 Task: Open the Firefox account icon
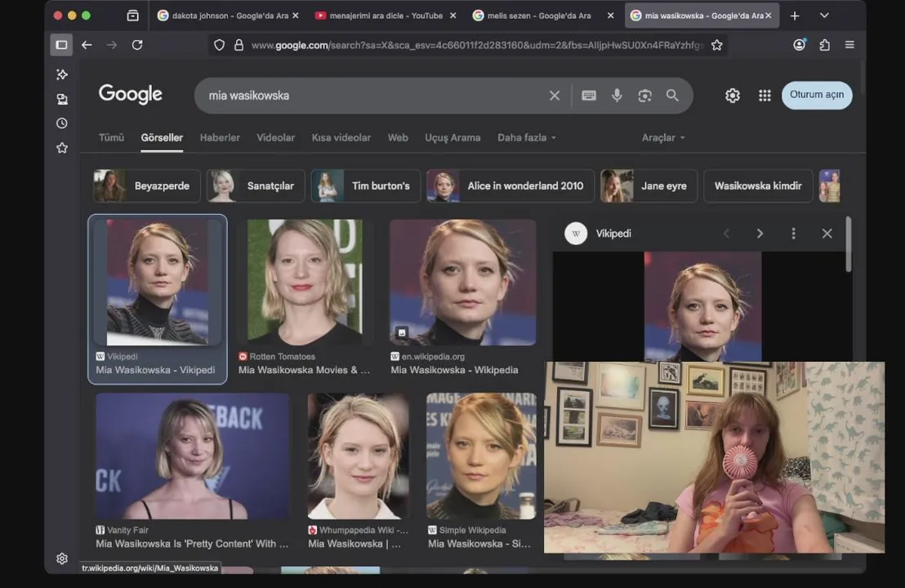800,44
